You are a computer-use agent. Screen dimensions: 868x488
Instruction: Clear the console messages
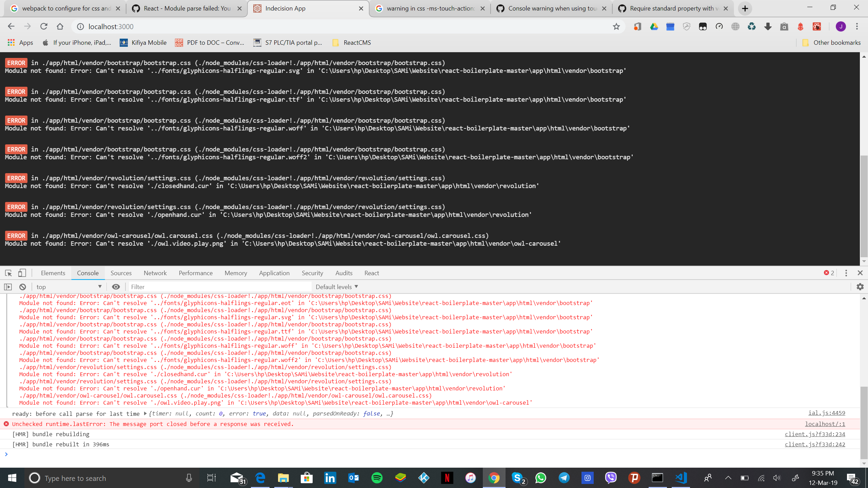[x=22, y=286]
